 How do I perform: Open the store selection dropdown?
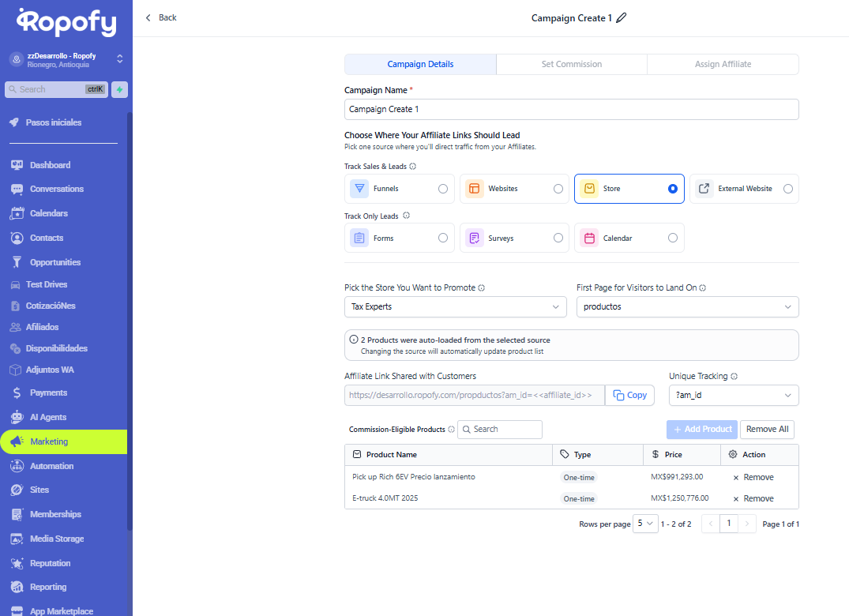click(455, 306)
